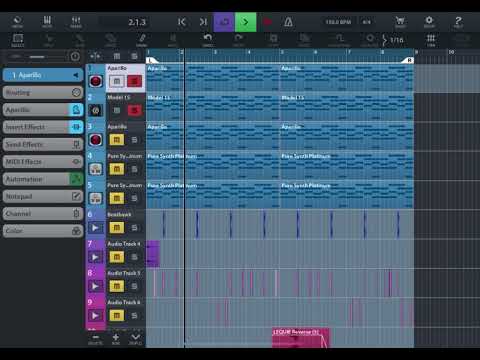Start playback with the green play button
Screen dimensions: 480x360
coord(245,22)
